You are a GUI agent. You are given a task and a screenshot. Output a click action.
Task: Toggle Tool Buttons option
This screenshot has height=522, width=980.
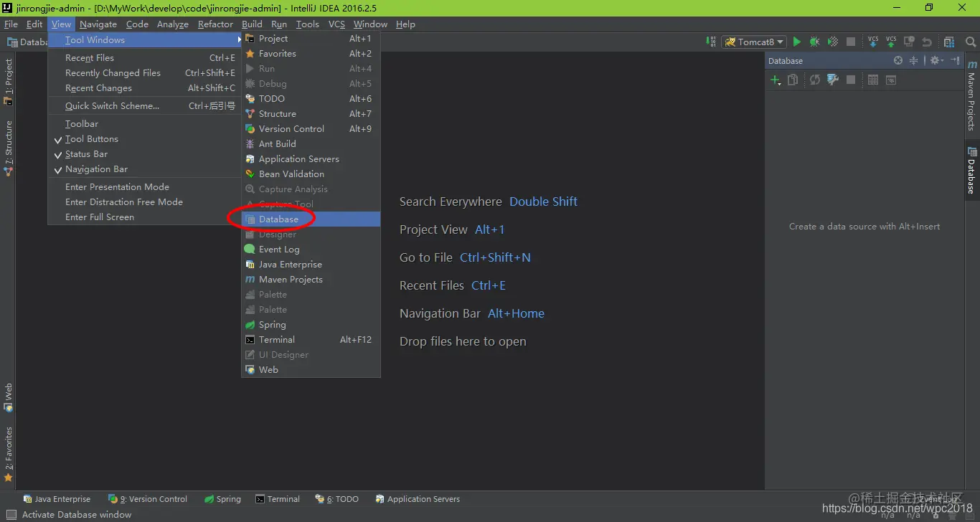tap(143, 138)
